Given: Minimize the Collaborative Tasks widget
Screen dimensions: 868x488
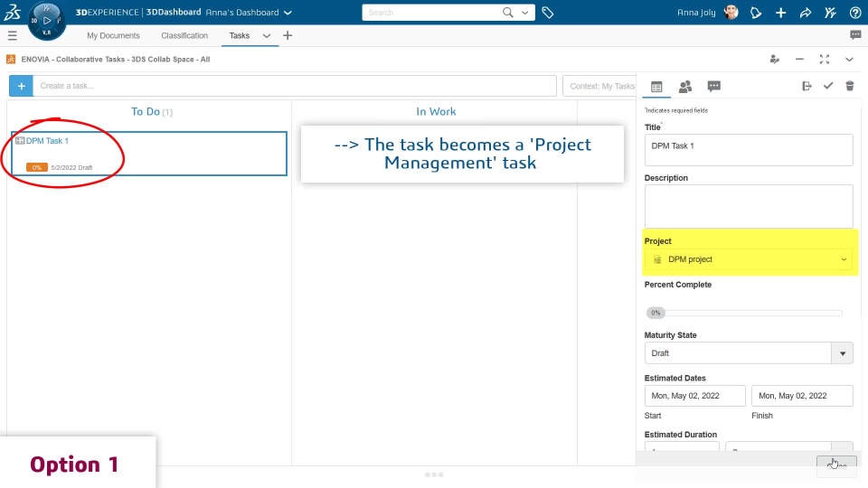Looking at the screenshot, I should pos(799,60).
